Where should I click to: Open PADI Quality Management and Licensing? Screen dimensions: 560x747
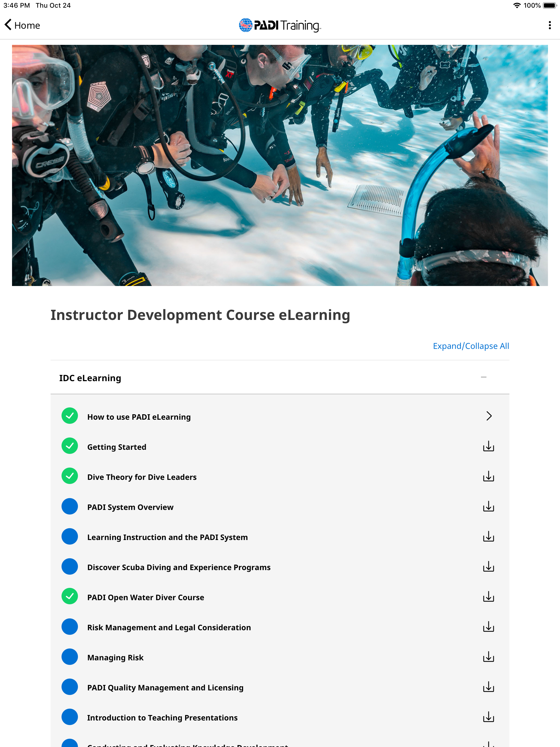[x=165, y=688]
